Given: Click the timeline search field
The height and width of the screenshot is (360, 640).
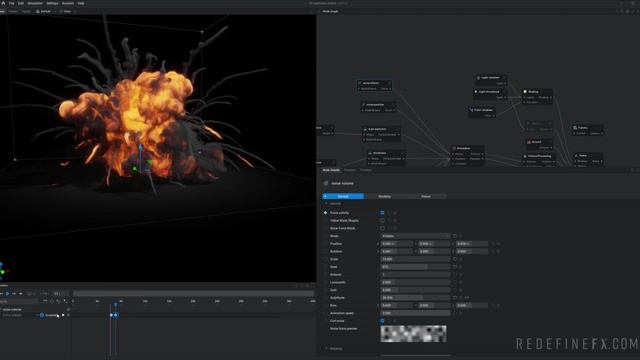Looking at the screenshot, I should pos(19,301).
